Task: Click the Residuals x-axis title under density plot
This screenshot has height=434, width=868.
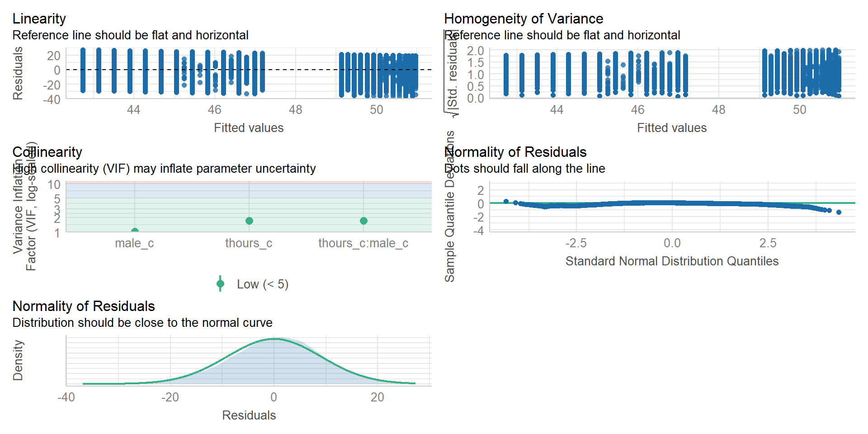Action: (249, 415)
